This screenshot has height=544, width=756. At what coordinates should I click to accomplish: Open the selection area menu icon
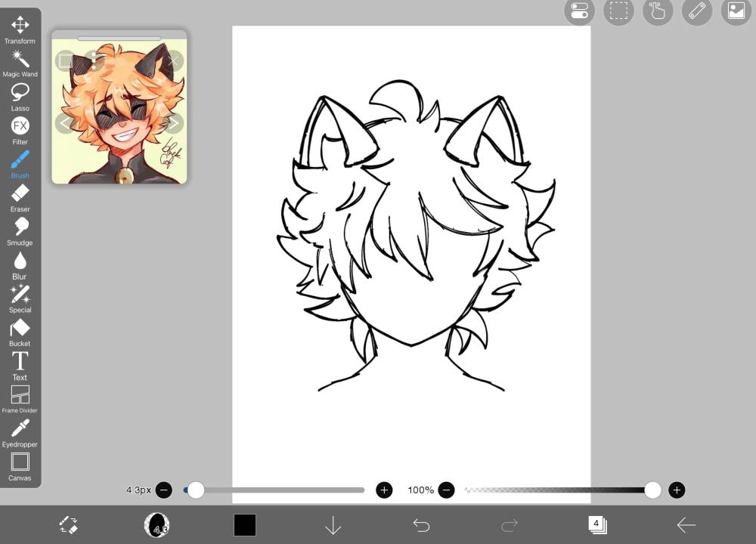point(618,11)
